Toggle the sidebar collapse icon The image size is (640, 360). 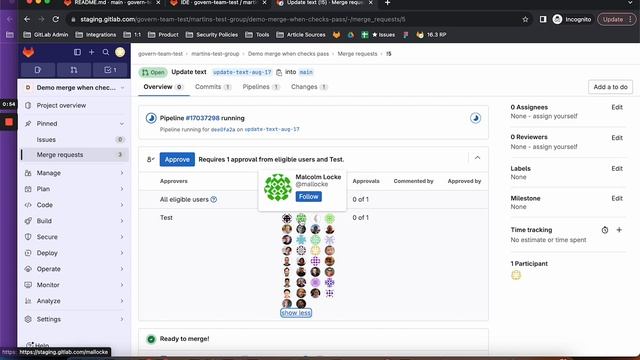77,52
